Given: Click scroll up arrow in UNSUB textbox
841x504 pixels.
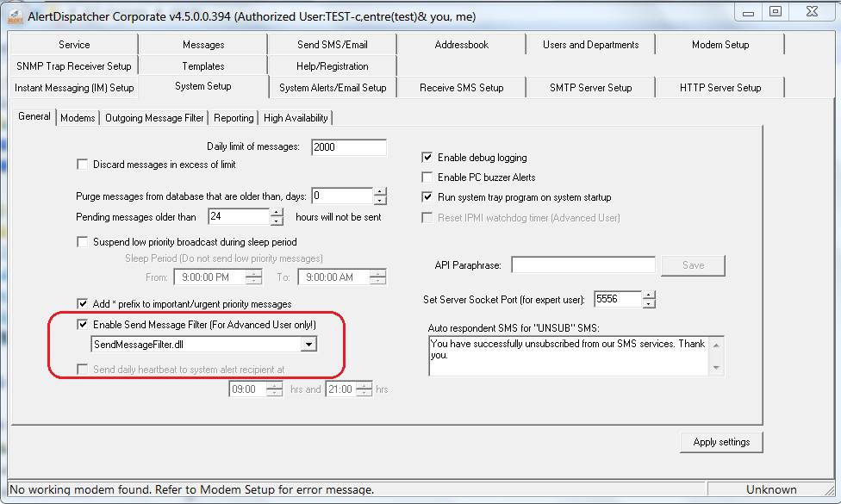Looking at the screenshot, I should click(716, 345).
